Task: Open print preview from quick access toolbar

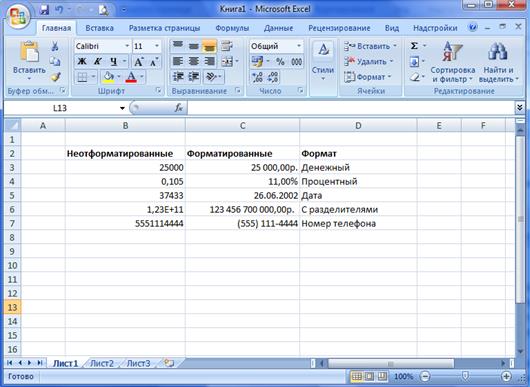Action: point(103,10)
